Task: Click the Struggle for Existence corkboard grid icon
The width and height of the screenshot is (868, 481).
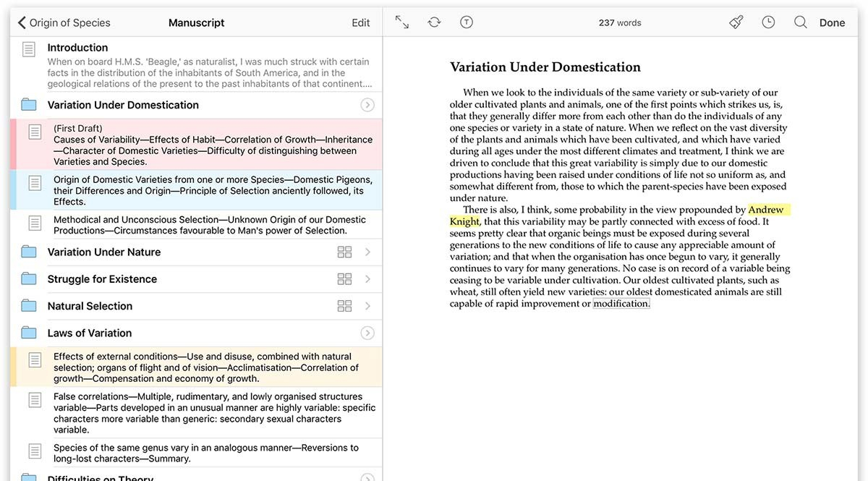Action: tap(344, 279)
